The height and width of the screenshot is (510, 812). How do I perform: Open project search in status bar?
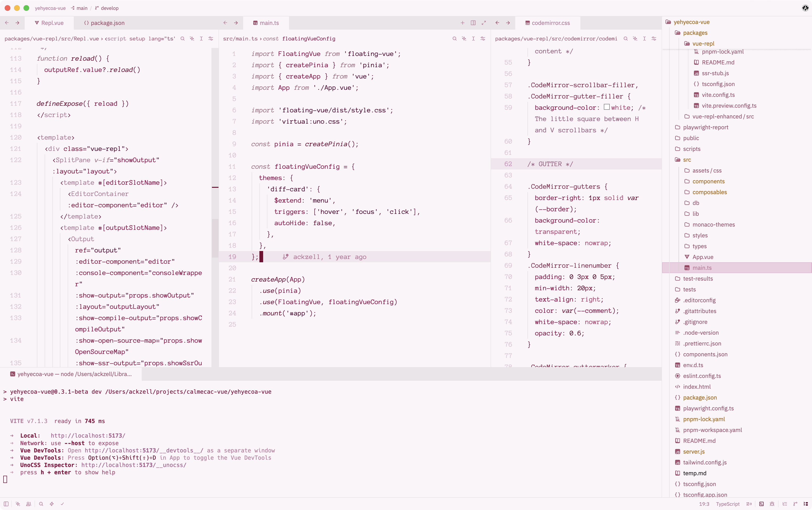pos(41,504)
